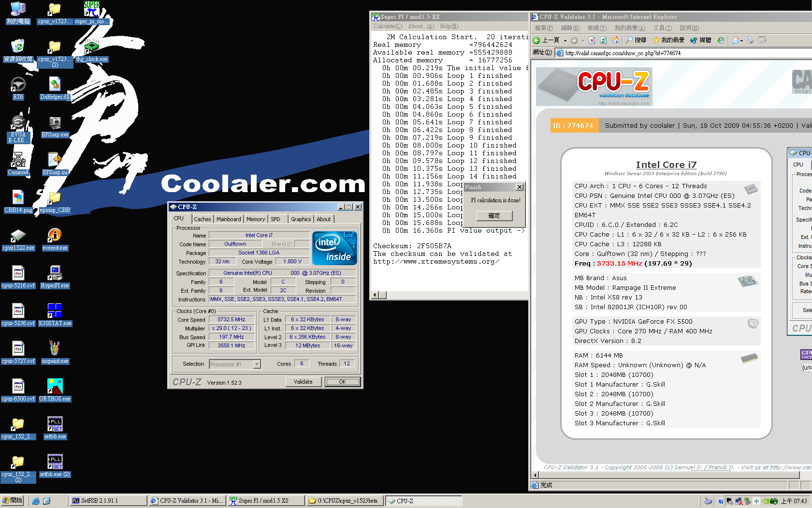Open the IE Favorites star button
812x508 pixels.
(668, 40)
